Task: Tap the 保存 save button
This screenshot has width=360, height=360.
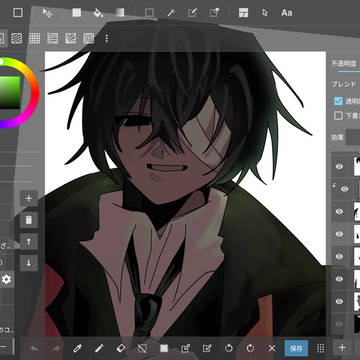Action: (x=296, y=348)
